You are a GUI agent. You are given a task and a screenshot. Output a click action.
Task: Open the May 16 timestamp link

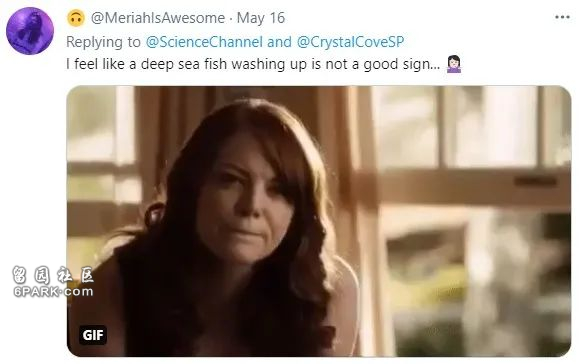point(261,18)
